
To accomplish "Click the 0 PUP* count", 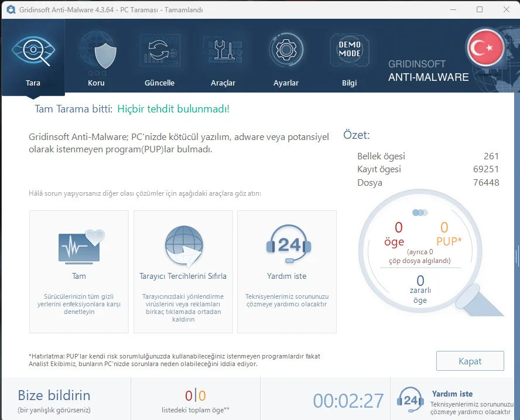I will click(449, 234).
